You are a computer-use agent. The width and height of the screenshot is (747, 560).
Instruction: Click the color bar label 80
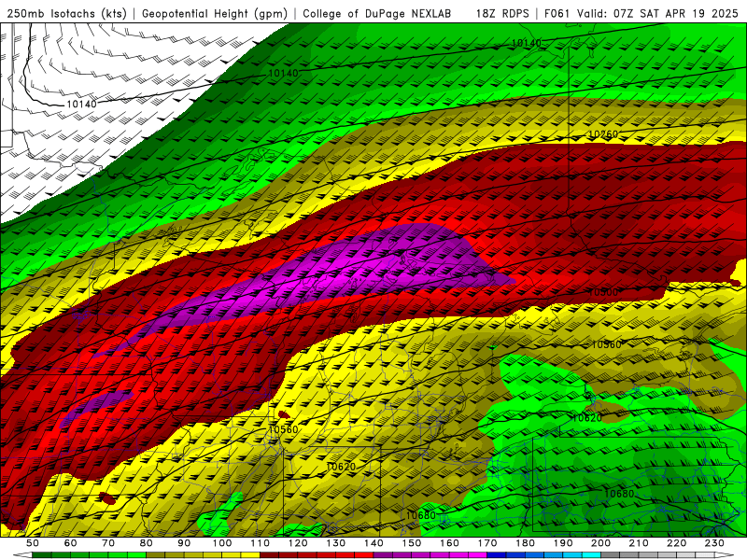(147, 543)
